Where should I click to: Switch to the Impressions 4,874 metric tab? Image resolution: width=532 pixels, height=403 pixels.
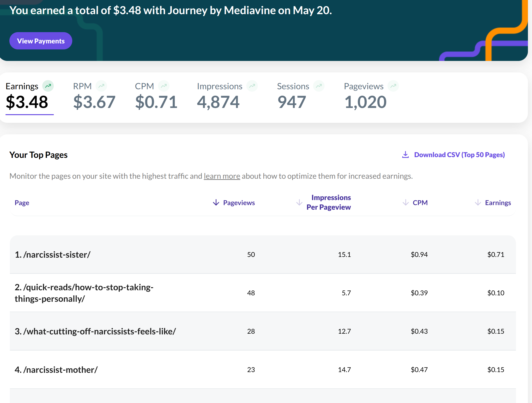click(218, 102)
